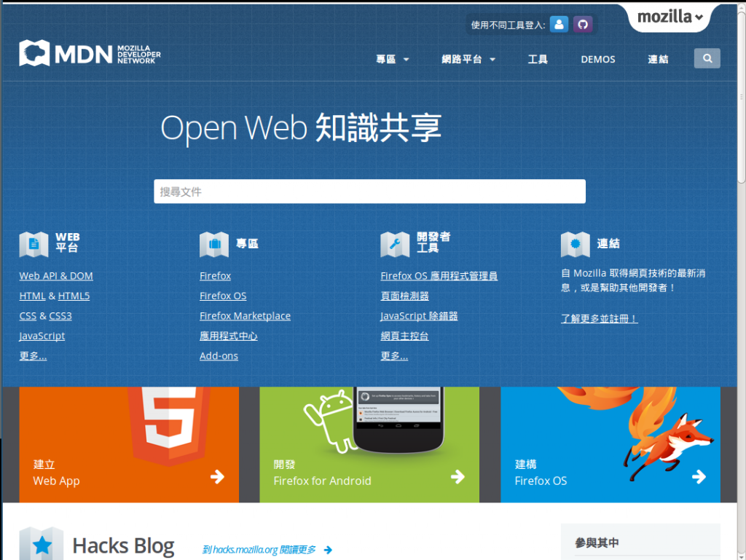
Task: Click 了解更多並註冊！ link
Action: 599,318
